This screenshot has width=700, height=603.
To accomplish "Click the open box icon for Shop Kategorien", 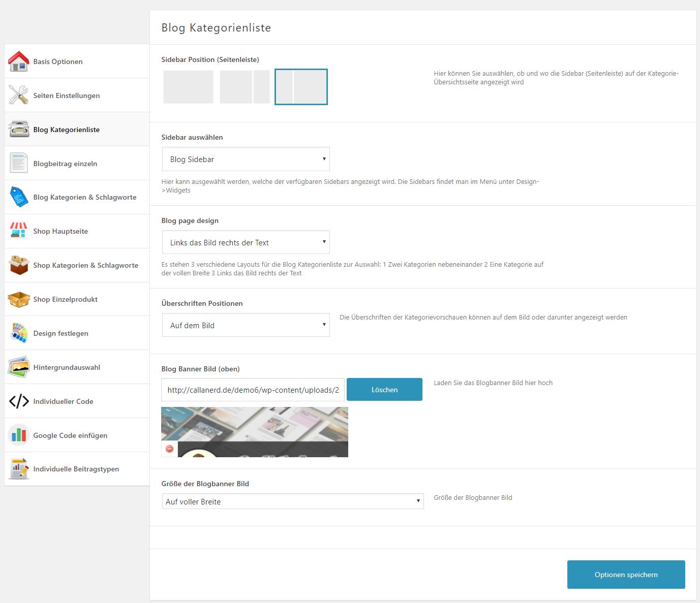I will (x=19, y=265).
